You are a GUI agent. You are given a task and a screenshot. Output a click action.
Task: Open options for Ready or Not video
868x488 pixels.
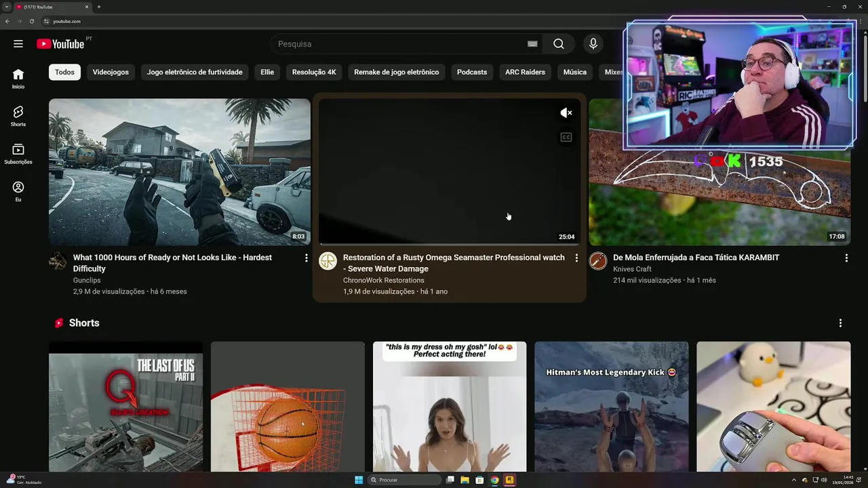[x=307, y=258]
